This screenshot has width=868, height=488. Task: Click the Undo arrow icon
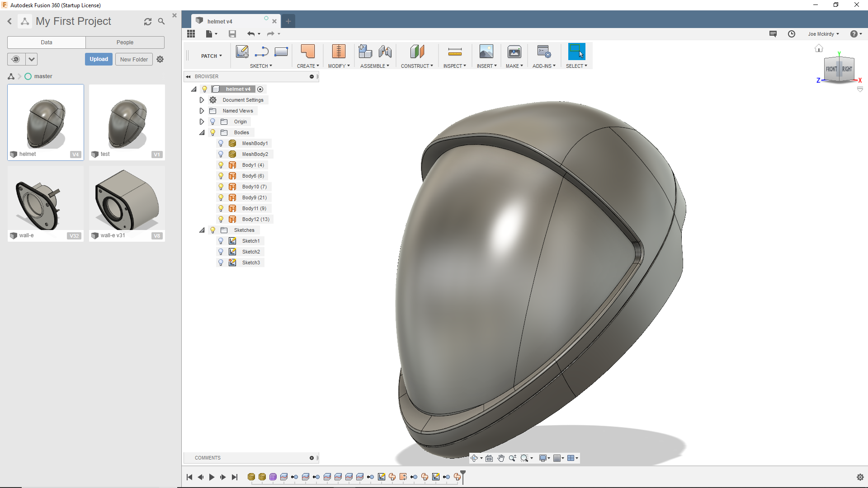pyautogui.click(x=251, y=34)
